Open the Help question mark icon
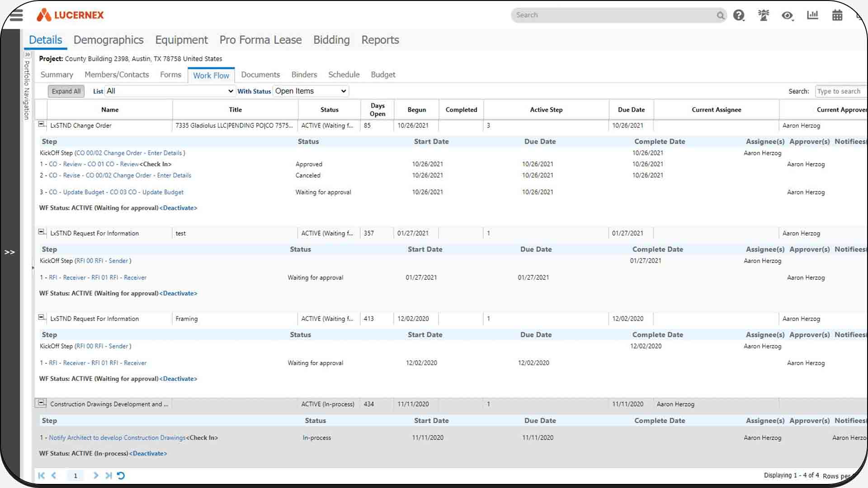The image size is (868, 488). point(739,15)
